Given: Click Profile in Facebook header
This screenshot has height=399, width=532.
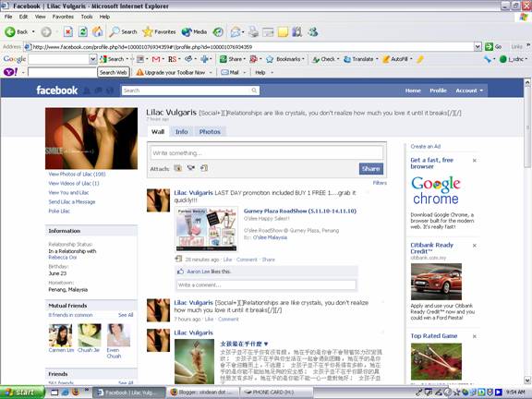Looking at the screenshot, I should coord(438,91).
